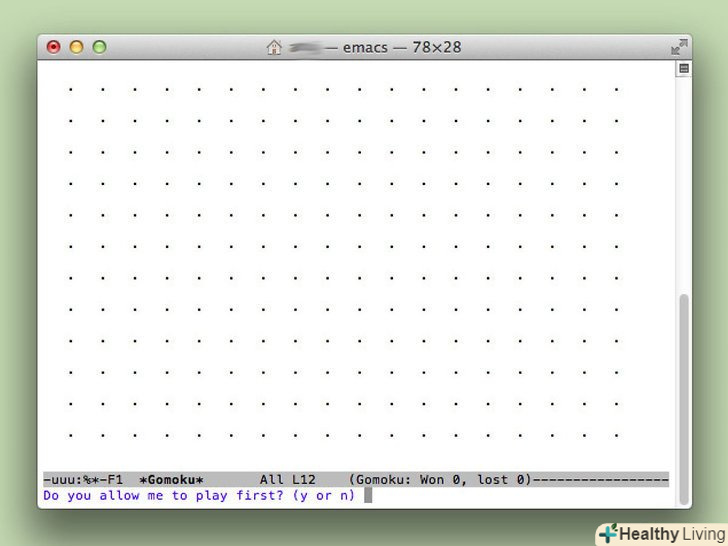Image resolution: width=728 pixels, height=546 pixels.
Task: Click the red close window button
Action: pos(54,47)
